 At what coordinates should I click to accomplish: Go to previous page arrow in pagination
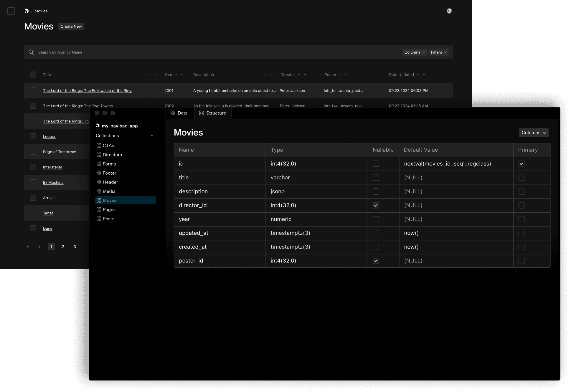[28, 247]
